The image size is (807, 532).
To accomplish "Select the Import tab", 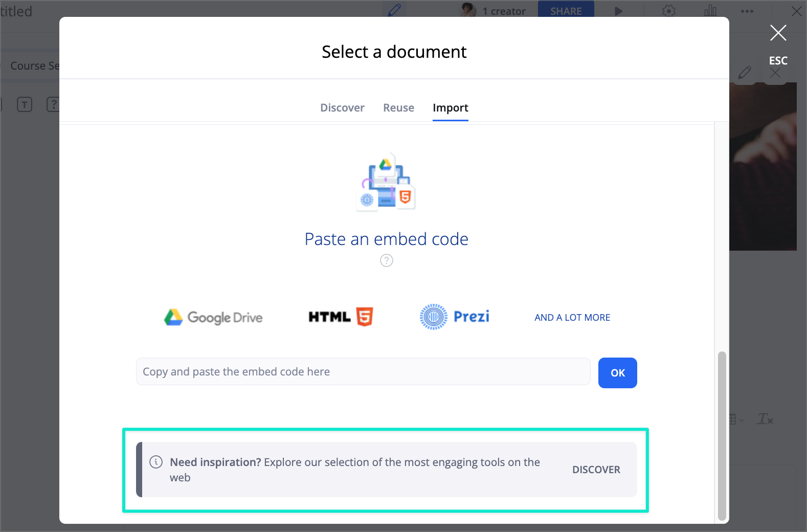I will pyautogui.click(x=451, y=108).
